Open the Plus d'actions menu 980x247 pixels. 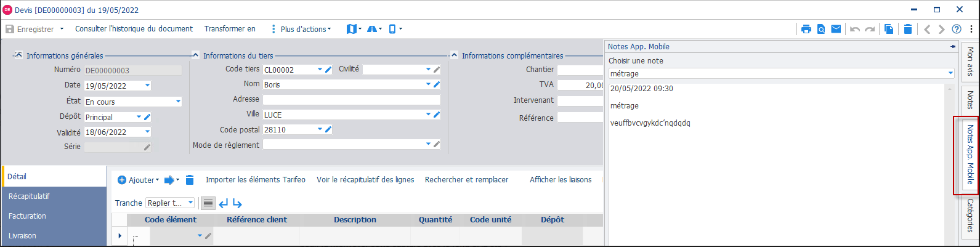pyautogui.click(x=301, y=29)
